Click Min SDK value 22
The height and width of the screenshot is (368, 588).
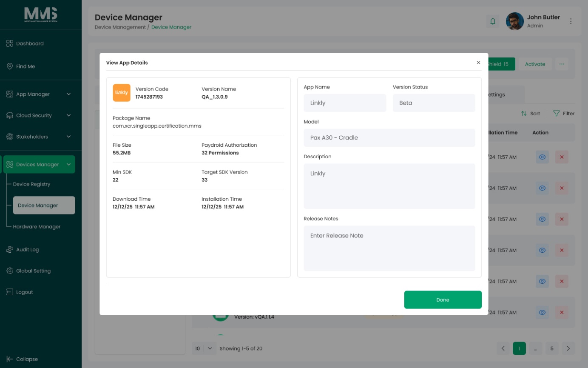(116, 180)
